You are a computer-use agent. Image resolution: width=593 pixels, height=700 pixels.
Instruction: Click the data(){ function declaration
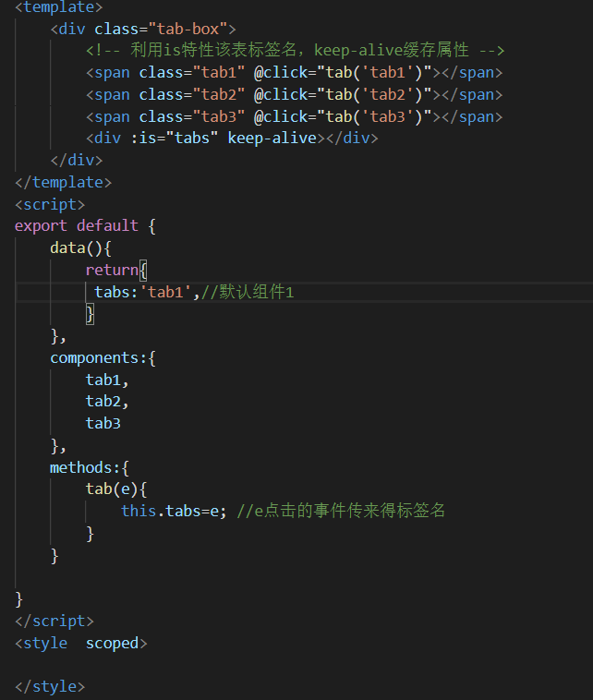tap(80, 247)
